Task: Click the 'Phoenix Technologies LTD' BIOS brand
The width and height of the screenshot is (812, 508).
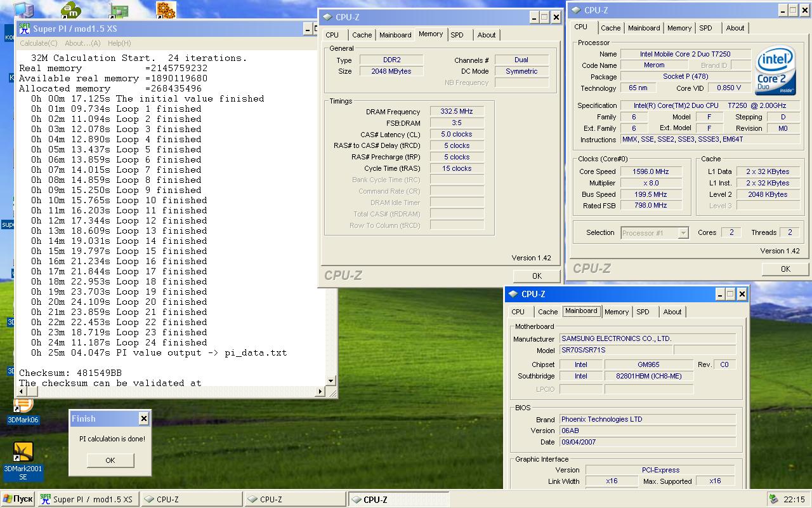Action: click(648, 419)
